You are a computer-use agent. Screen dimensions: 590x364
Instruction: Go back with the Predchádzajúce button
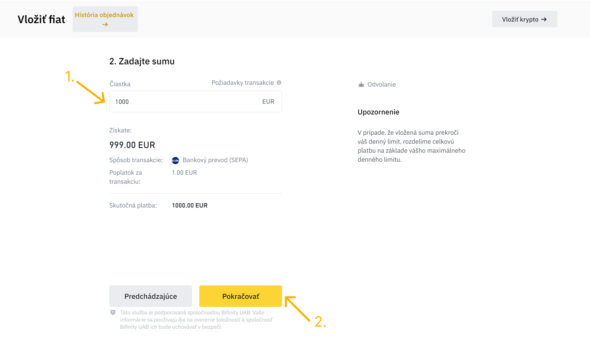[151, 296]
